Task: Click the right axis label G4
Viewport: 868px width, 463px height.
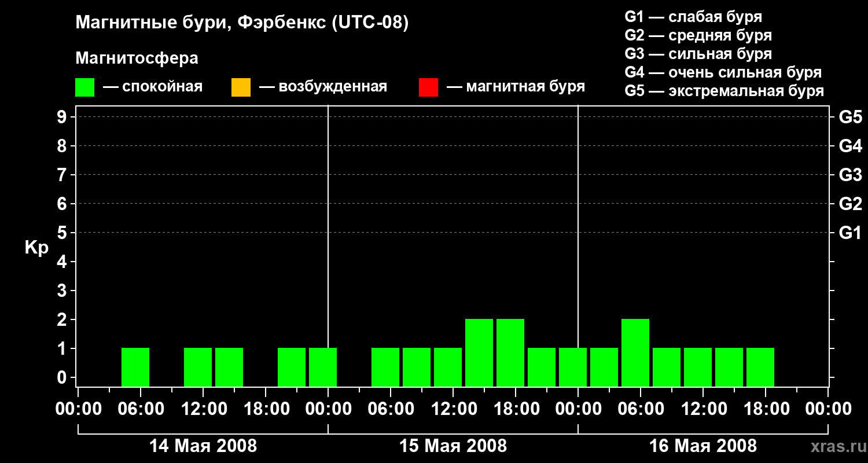Action: 850,146
